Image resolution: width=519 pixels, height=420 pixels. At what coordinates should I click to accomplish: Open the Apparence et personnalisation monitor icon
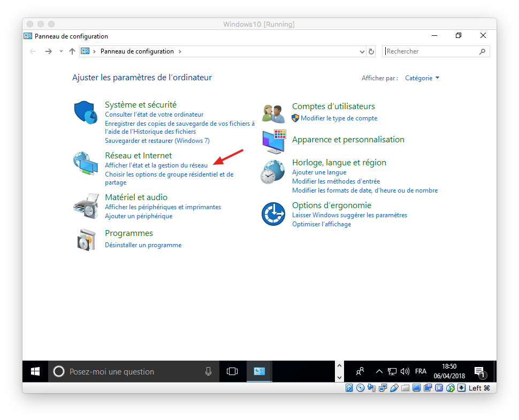(274, 142)
